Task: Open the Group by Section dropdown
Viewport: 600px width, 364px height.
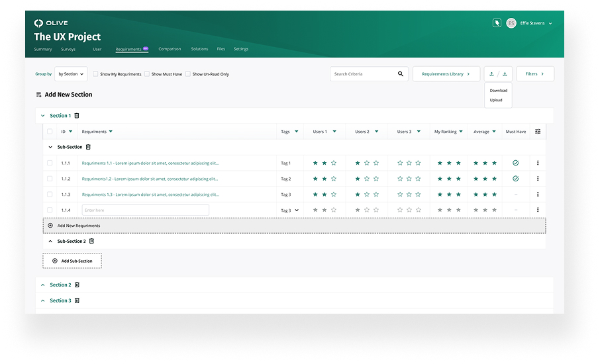Action: coord(71,74)
